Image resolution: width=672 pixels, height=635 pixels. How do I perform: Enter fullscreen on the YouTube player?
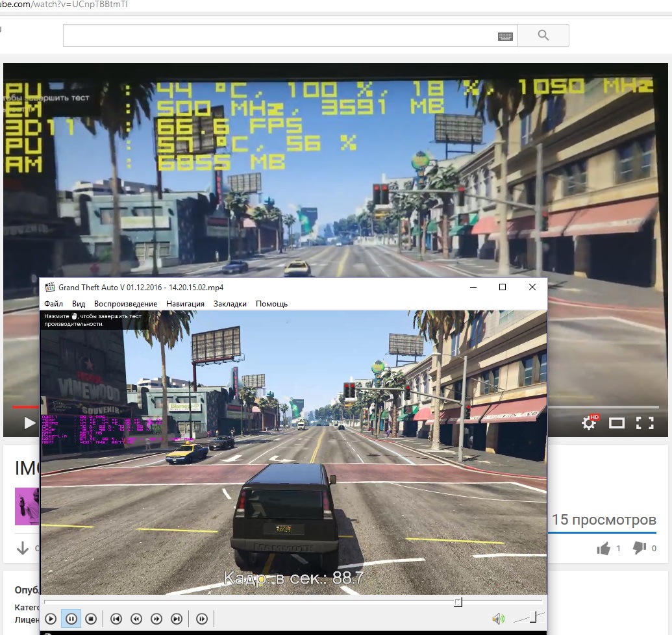tap(645, 423)
